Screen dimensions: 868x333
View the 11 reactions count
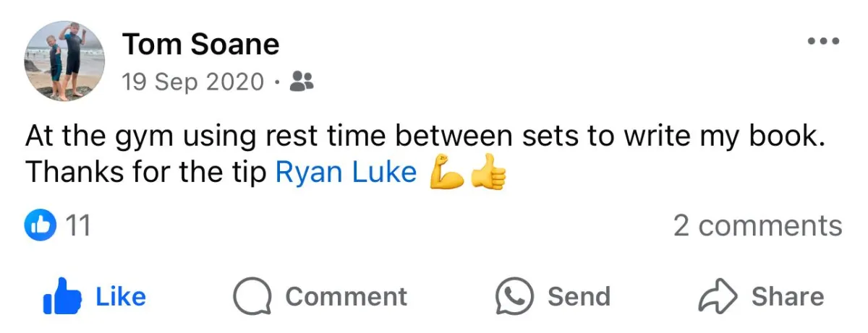click(x=77, y=226)
